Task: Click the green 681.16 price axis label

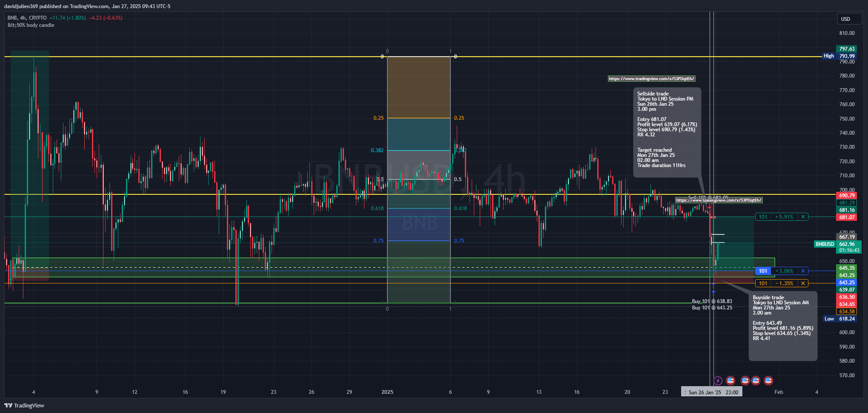Action: coord(847,210)
